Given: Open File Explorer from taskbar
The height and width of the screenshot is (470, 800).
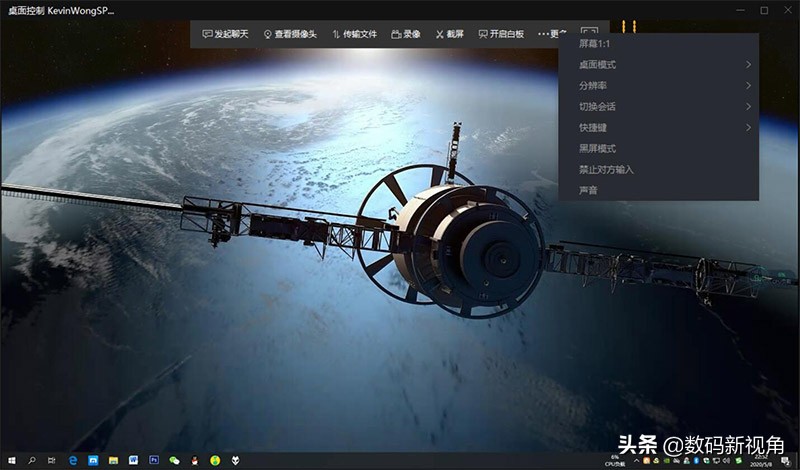Looking at the screenshot, I should click(113, 460).
